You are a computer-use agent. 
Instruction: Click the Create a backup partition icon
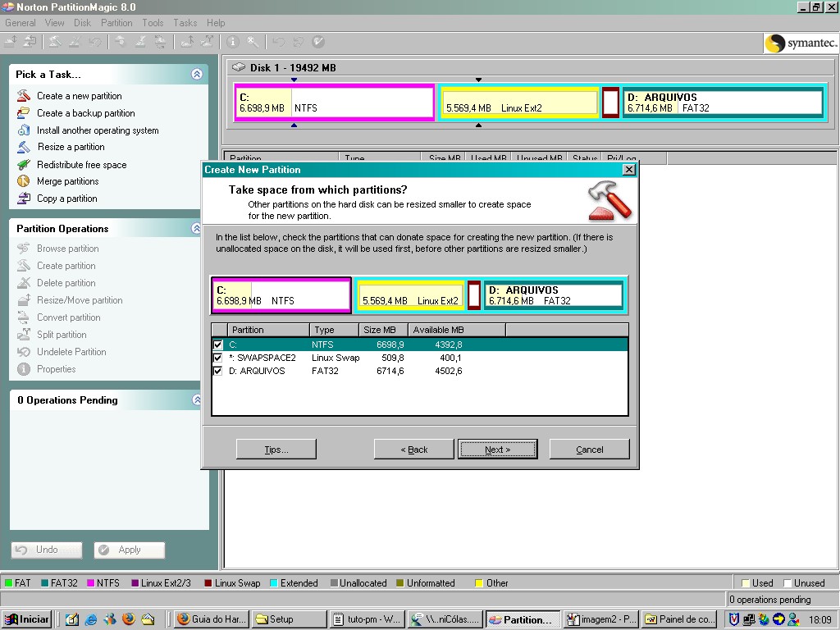pos(24,113)
